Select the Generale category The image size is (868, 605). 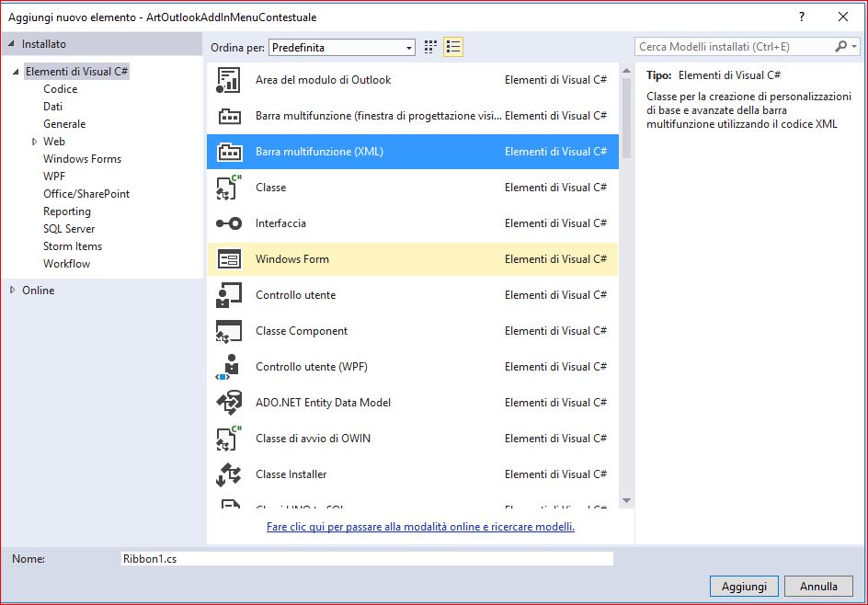(x=64, y=124)
